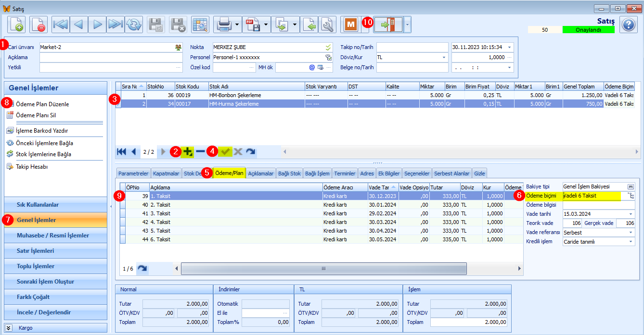Select the 3. Taksit payment row
The height and width of the screenshot is (335, 644).
point(322,213)
